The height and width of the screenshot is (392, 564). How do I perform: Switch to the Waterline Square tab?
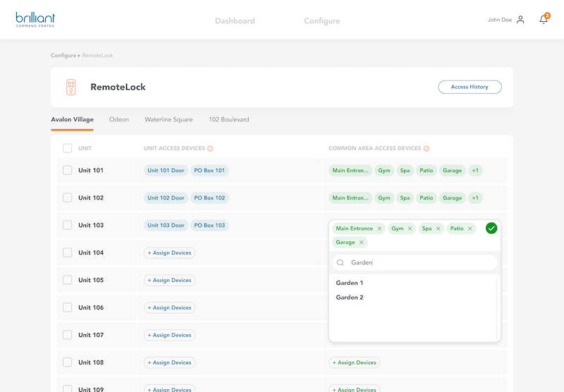pos(168,120)
